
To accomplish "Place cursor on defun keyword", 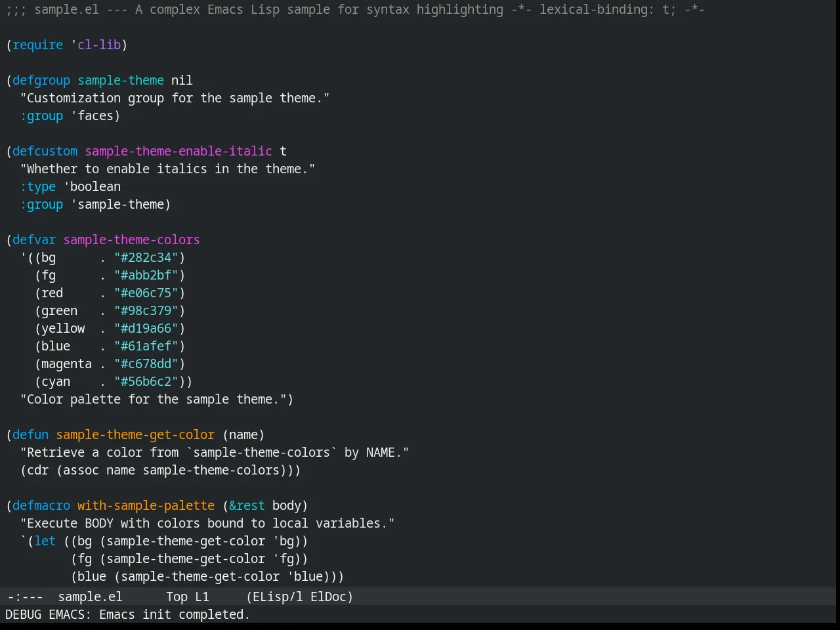I will pyautogui.click(x=31, y=434).
